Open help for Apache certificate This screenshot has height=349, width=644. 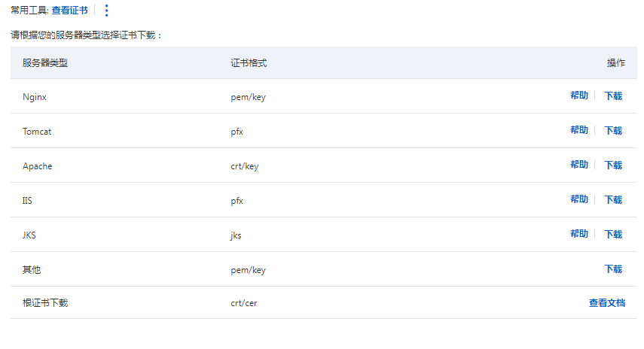579,165
